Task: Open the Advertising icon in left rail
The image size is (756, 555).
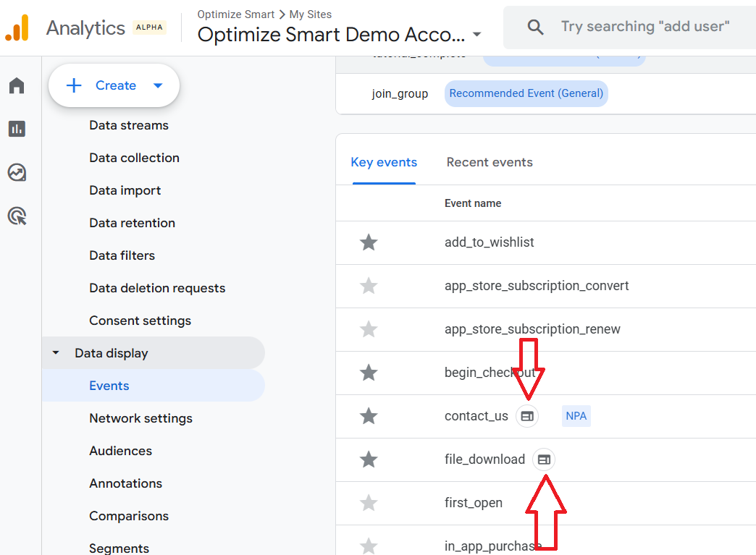Action: coord(17,216)
